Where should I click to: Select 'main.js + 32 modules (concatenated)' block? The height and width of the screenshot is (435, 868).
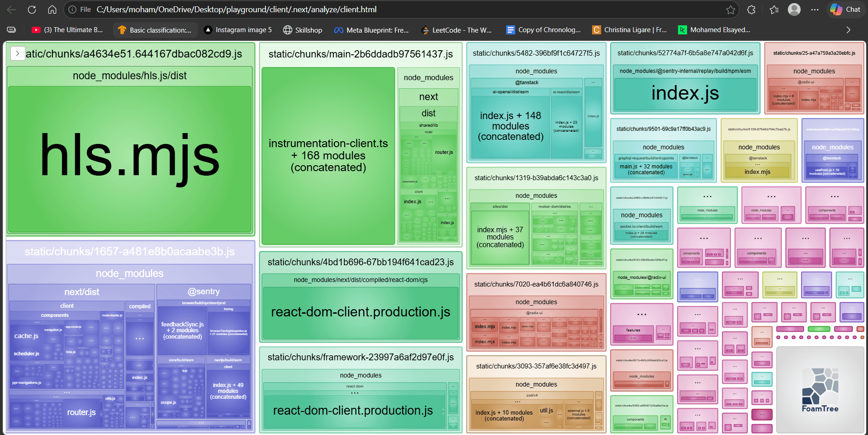pyautogui.click(x=646, y=170)
